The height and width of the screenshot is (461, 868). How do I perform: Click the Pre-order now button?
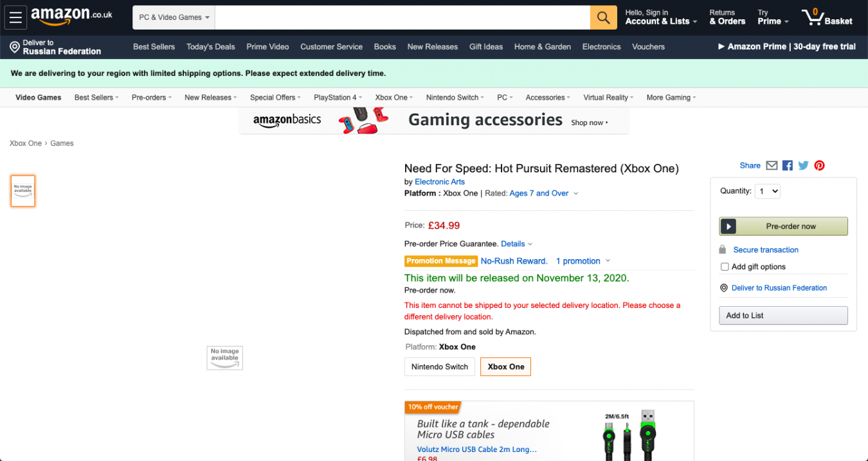pos(783,226)
